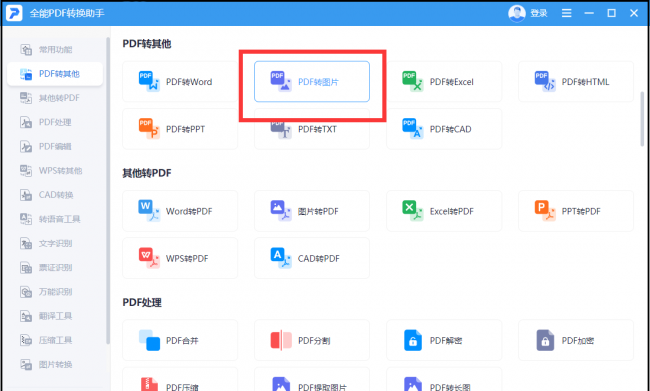Viewport: 650px width, 391px height.
Task: Select CAD转换 in the sidebar
Action: [55, 195]
